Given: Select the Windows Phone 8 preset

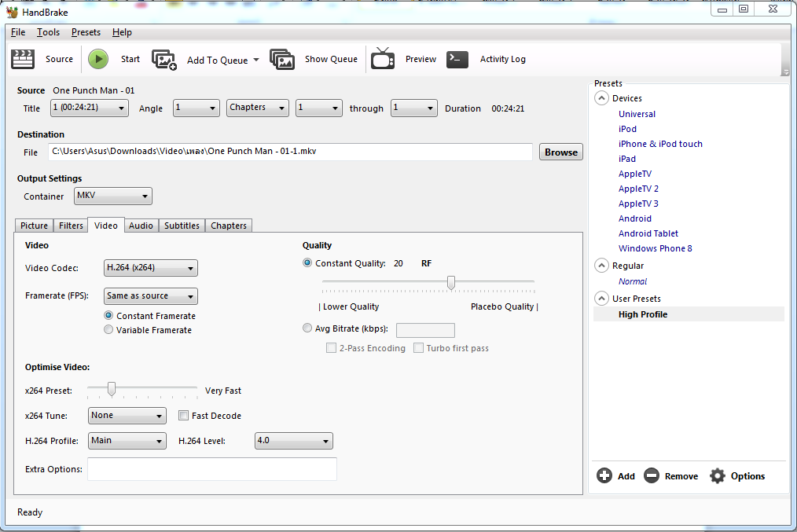Looking at the screenshot, I should [656, 248].
